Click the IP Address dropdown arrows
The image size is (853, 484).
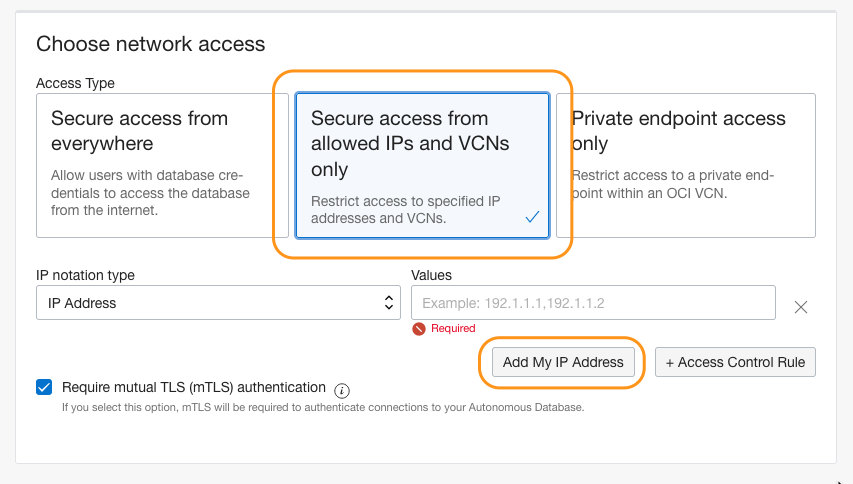tap(389, 303)
